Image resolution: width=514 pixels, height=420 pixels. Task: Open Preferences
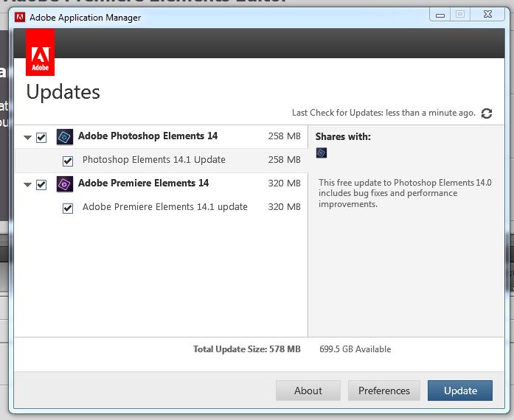(384, 391)
